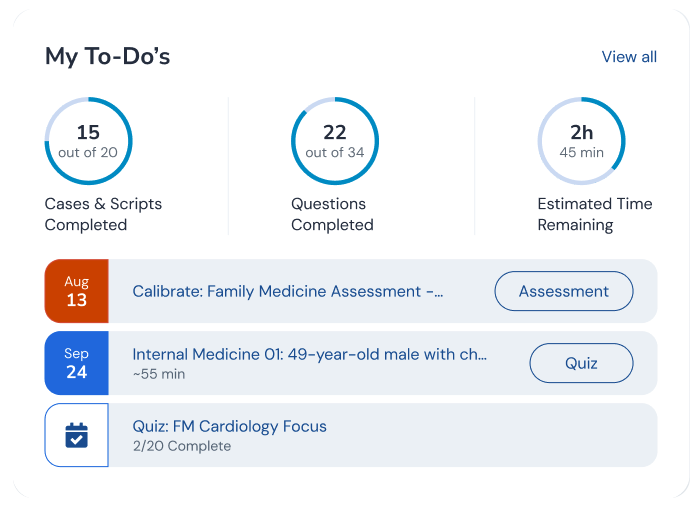The width and height of the screenshot is (699, 507).
Task: Open Calibrate: Family Medicine Assessment item
Action: click(288, 291)
